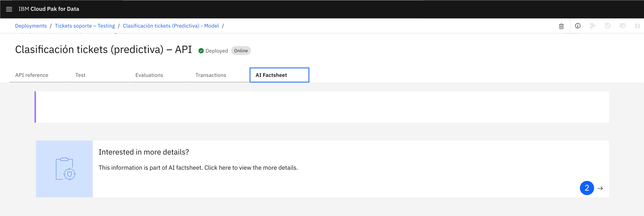Open the rightmost toolbar icon with shapes

[637, 26]
